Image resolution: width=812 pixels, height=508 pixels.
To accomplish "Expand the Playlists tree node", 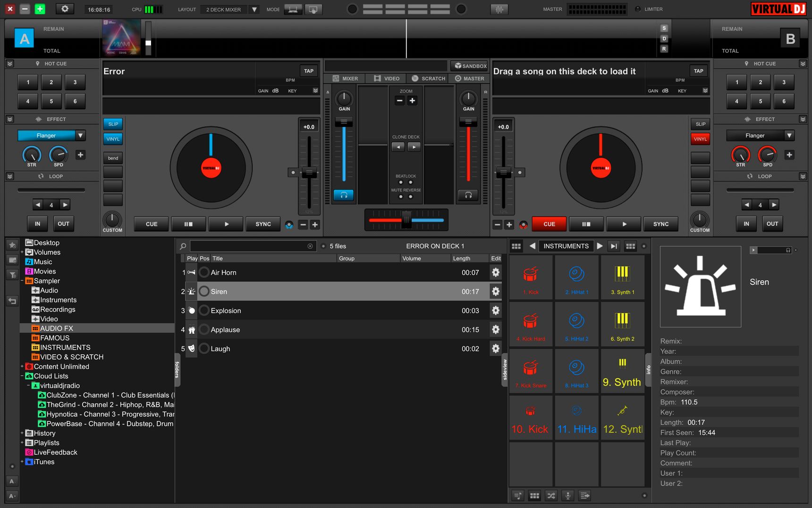I will coord(22,443).
